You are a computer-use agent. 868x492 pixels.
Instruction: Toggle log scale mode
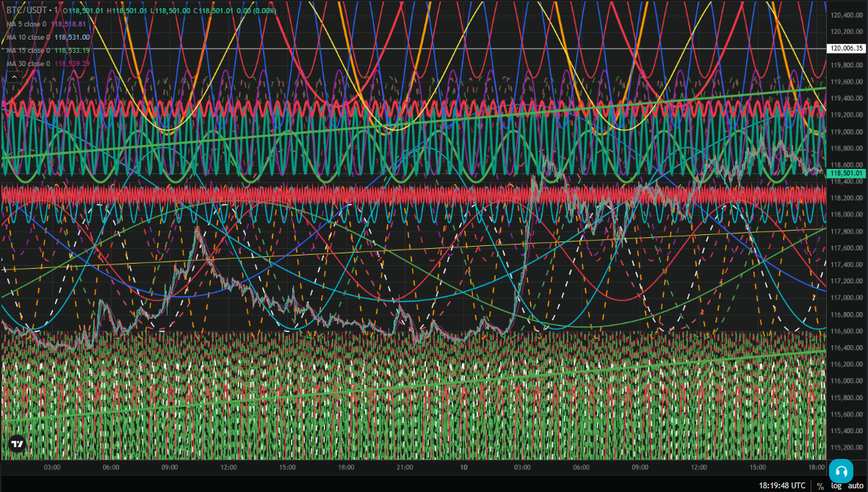(836, 486)
